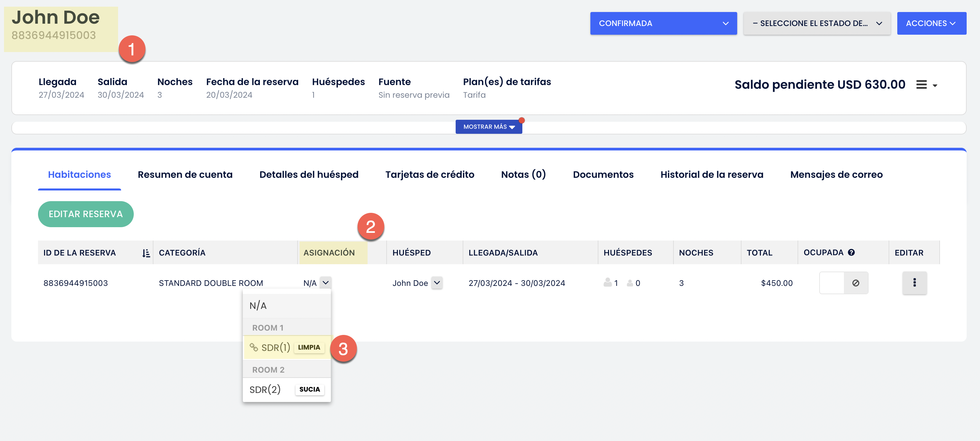Collapse the N/A assignment dropdown arrow
Viewport: 980px width, 441px height.
coord(325,283)
